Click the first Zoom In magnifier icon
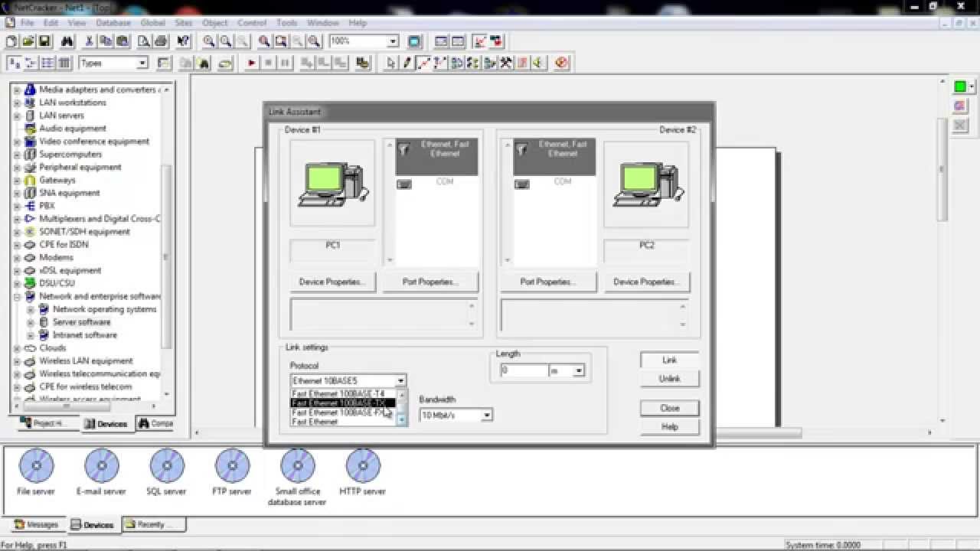The image size is (980, 551). (209, 41)
